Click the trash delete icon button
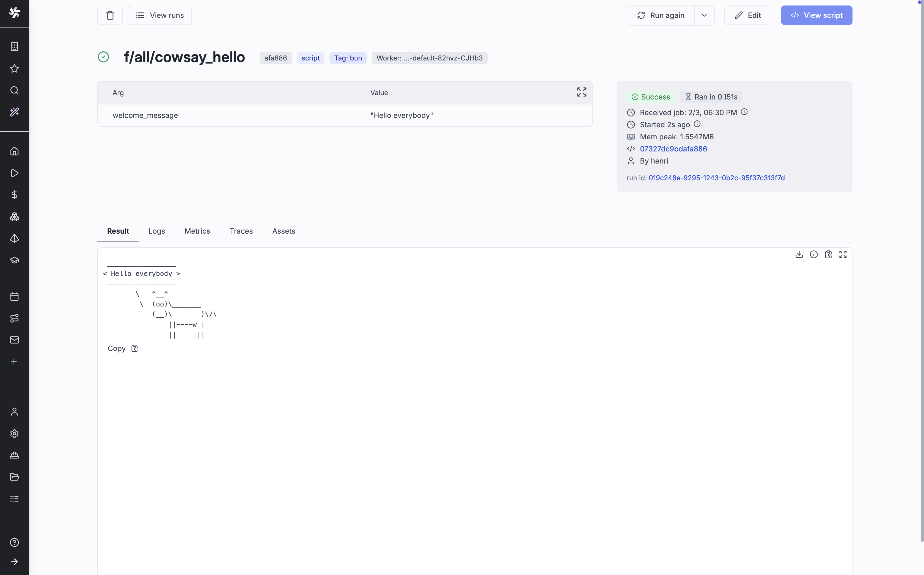Viewport: 924px width, 575px height. (110, 15)
